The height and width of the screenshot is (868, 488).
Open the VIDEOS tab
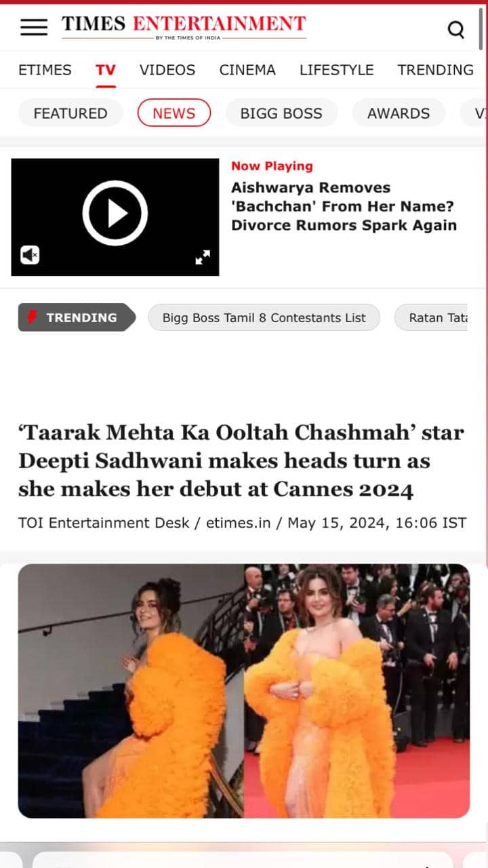[167, 70]
